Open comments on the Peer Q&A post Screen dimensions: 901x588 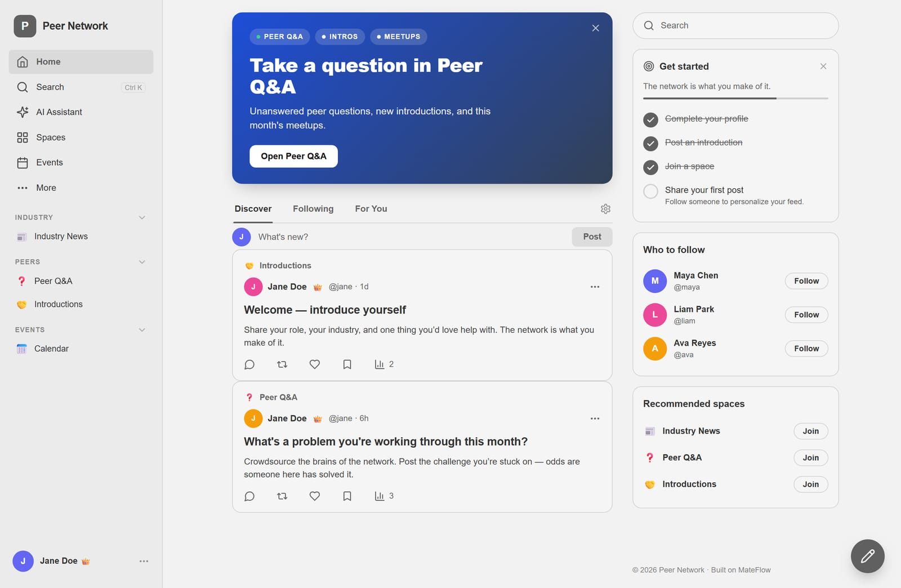pos(249,496)
